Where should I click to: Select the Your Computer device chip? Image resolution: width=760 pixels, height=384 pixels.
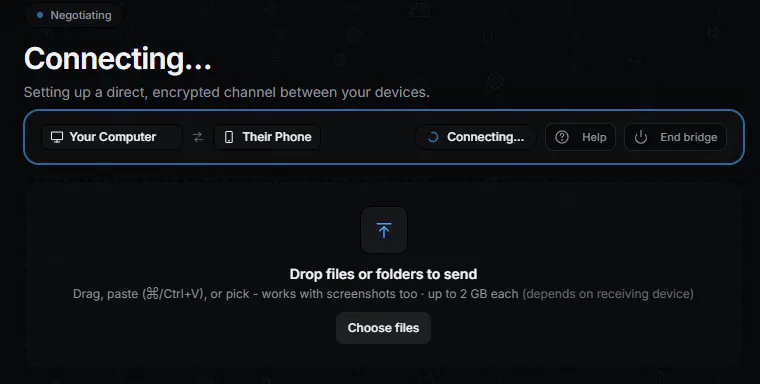point(112,137)
